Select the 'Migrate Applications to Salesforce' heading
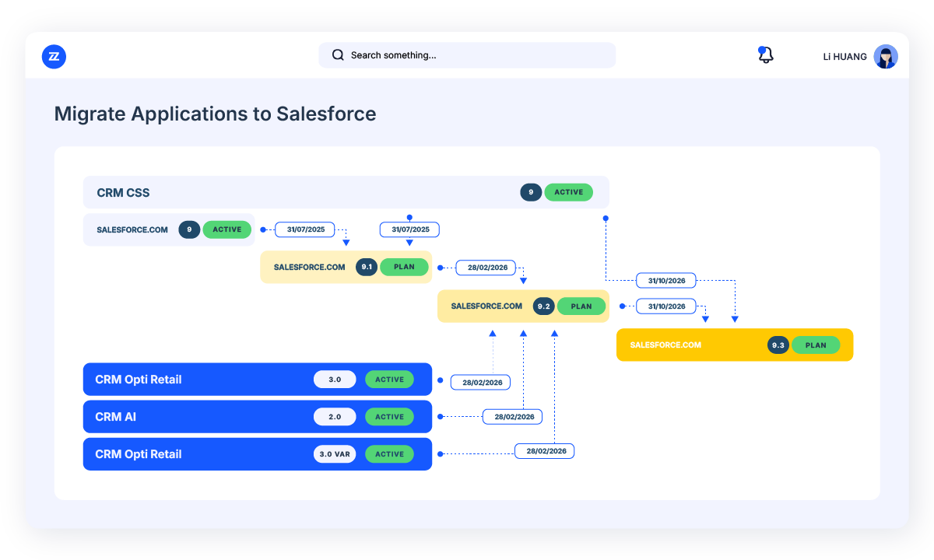Screen dimensions: 934x560 coord(215,114)
